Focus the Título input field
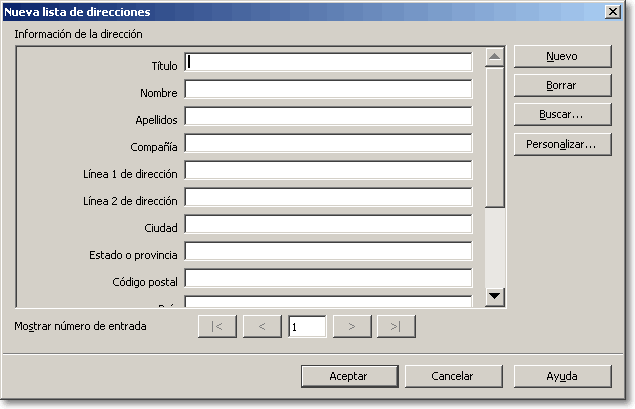 [328, 62]
